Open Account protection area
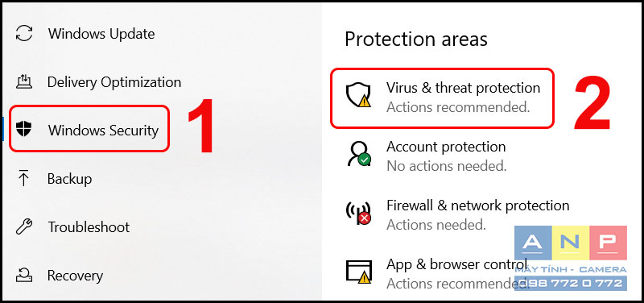Screen dimensions: 644x303 click(447, 156)
